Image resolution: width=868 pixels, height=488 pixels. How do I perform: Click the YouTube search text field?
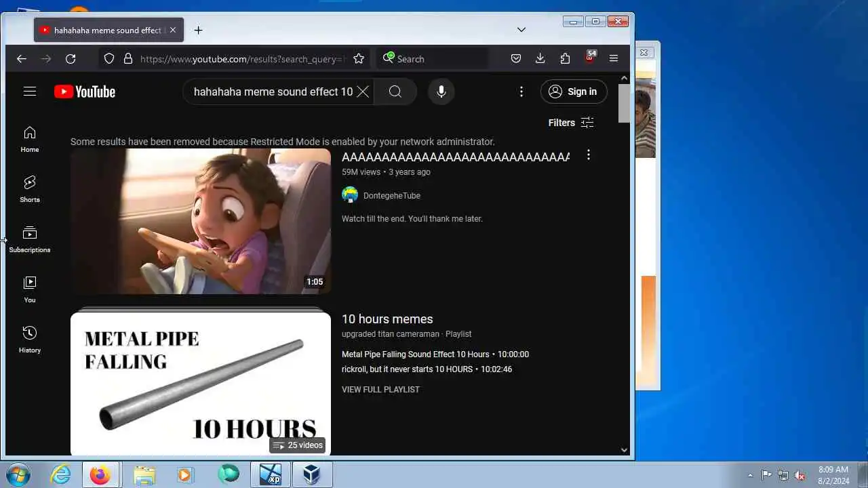273,91
